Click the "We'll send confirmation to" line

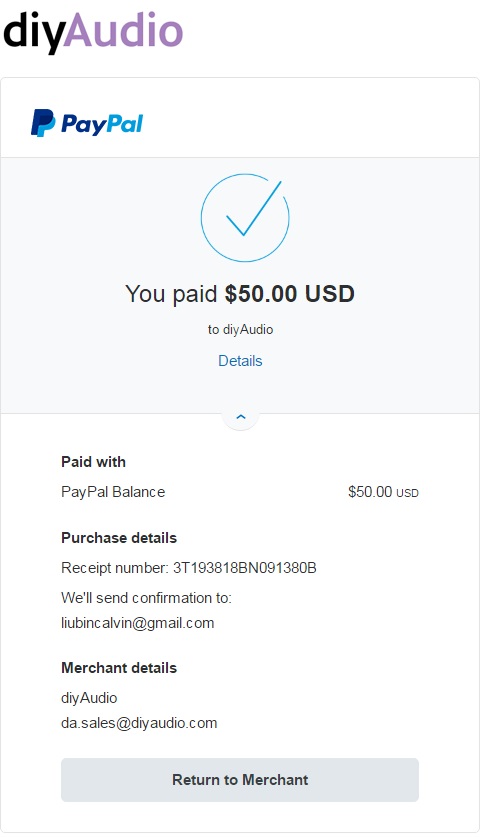[x=146, y=598]
